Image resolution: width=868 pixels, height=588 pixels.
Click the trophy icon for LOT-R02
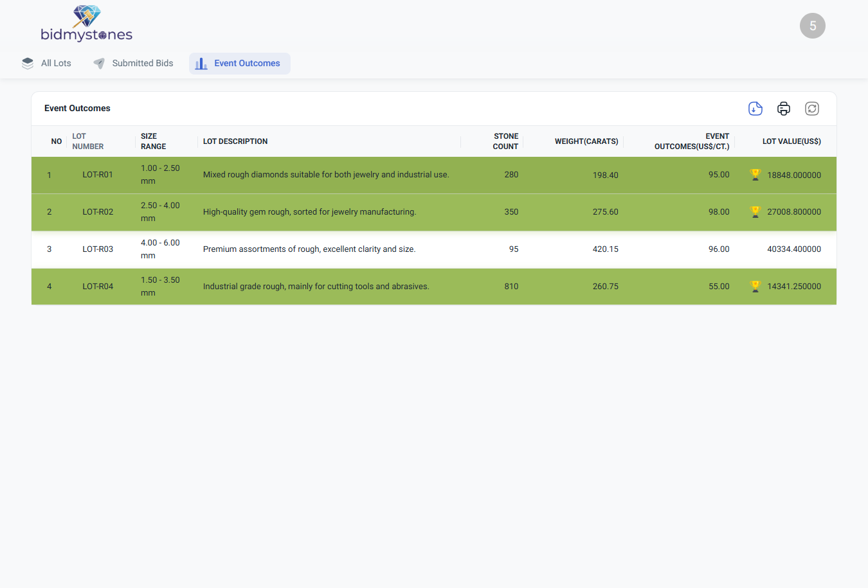[755, 212]
